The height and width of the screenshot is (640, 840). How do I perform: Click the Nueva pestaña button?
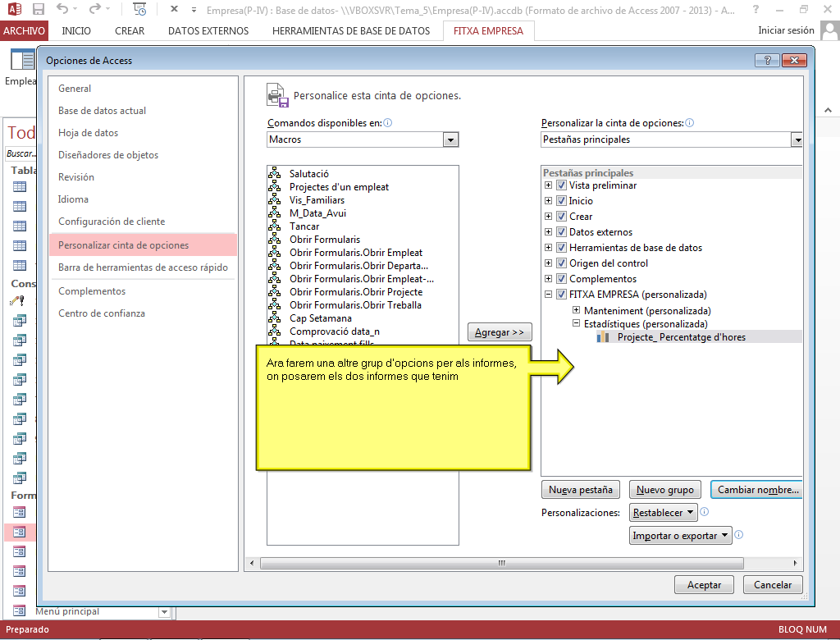[x=581, y=489]
